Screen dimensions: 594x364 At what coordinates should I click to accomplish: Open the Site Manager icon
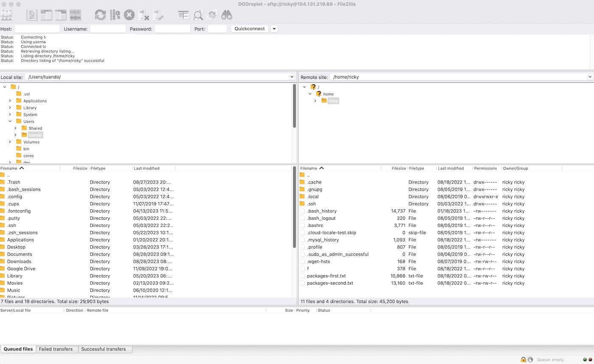[7, 15]
